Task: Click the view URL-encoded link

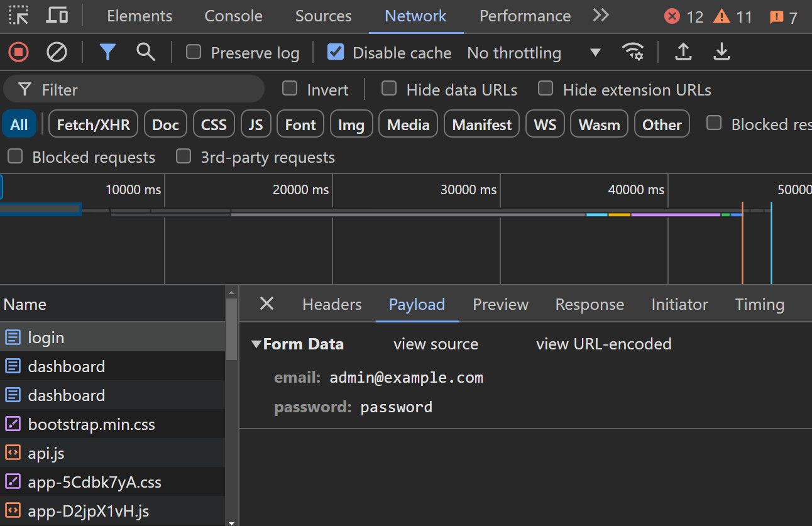Action: (603, 344)
